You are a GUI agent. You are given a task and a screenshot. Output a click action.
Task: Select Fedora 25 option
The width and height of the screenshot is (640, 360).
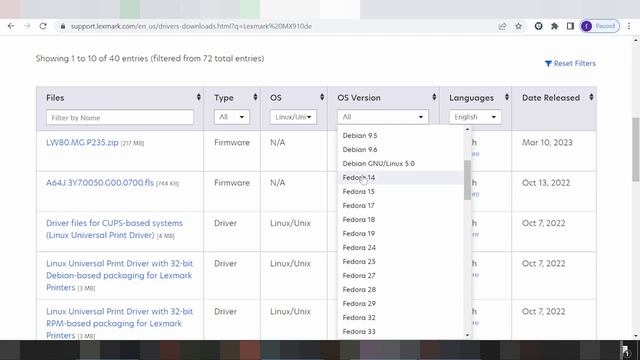(x=401, y=262)
